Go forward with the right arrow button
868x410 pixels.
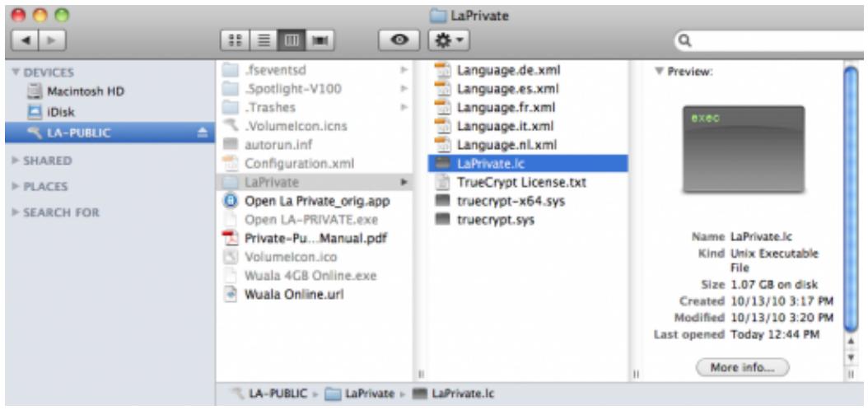click(52, 41)
